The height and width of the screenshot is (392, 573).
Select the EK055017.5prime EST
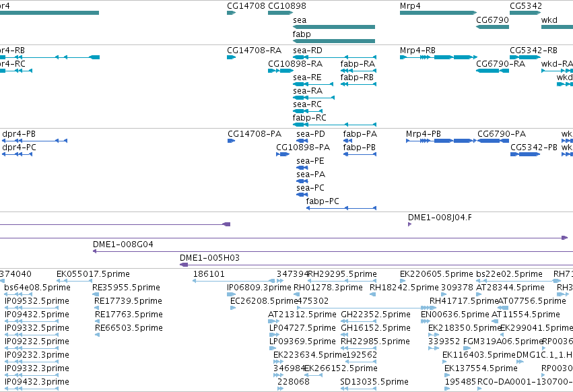pos(74,281)
